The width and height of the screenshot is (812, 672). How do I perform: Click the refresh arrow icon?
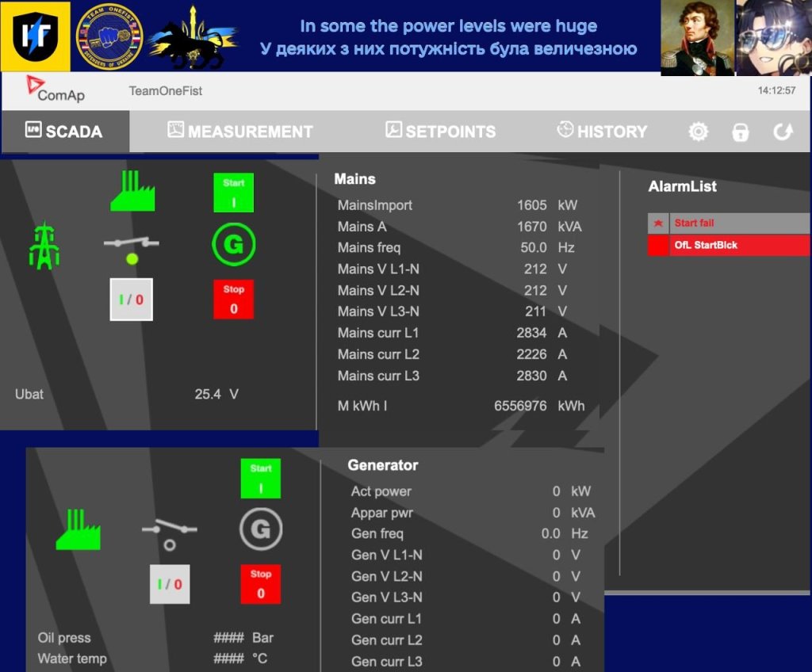[783, 132]
